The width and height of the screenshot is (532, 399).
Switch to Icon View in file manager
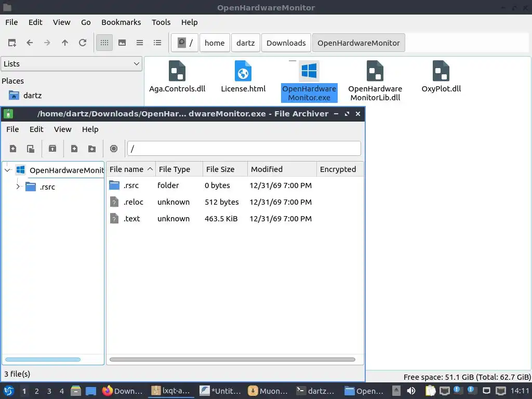click(104, 43)
